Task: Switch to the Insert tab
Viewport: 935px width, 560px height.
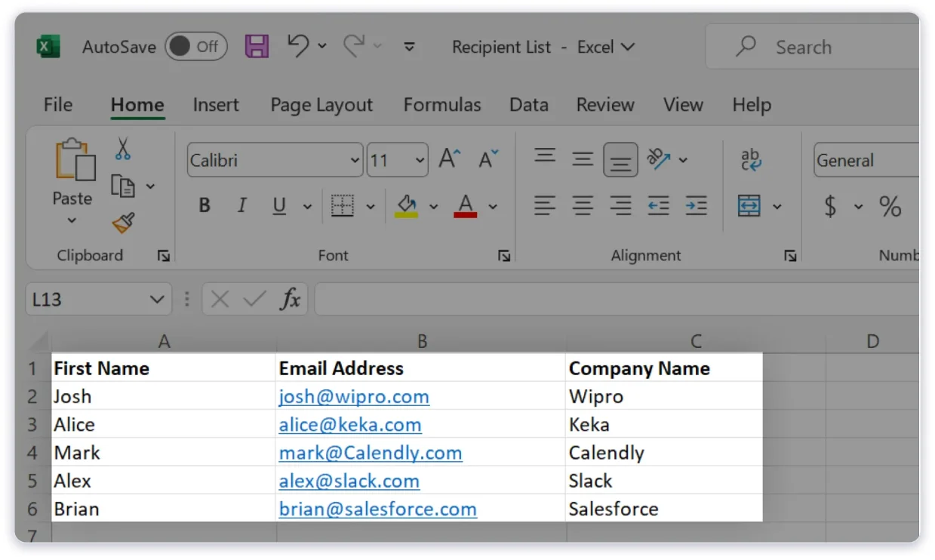Action: (x=216, y=105)
